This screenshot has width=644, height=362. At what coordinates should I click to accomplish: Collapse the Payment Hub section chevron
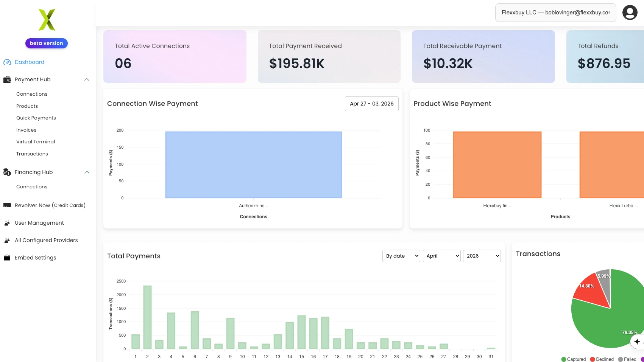(x=87, y=79)
